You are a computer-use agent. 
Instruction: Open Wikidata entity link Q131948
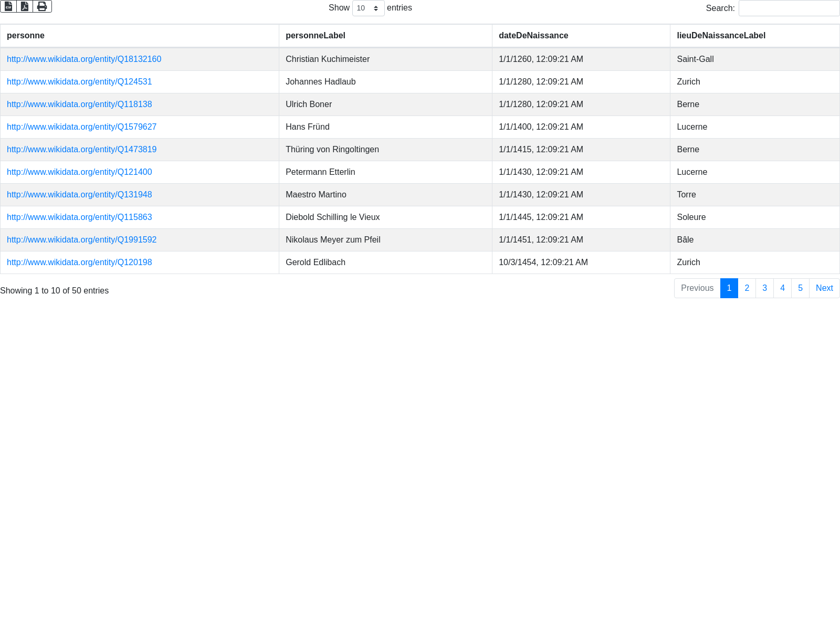(79, 195)
